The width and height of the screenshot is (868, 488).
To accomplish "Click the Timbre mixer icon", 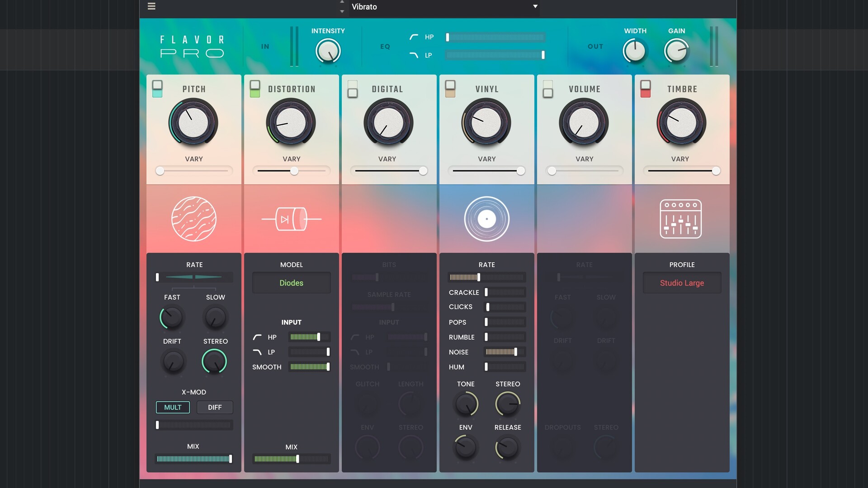I will pyautogui.click(x=681, y=219).
